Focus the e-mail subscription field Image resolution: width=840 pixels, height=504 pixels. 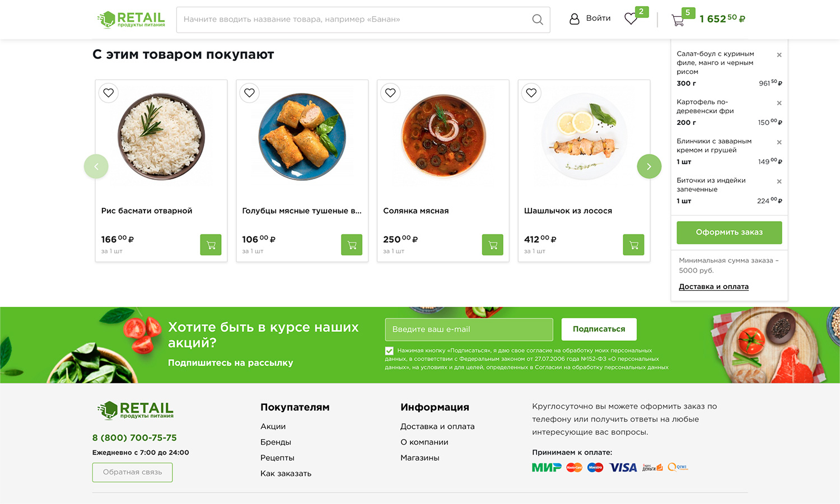(469, 329)
